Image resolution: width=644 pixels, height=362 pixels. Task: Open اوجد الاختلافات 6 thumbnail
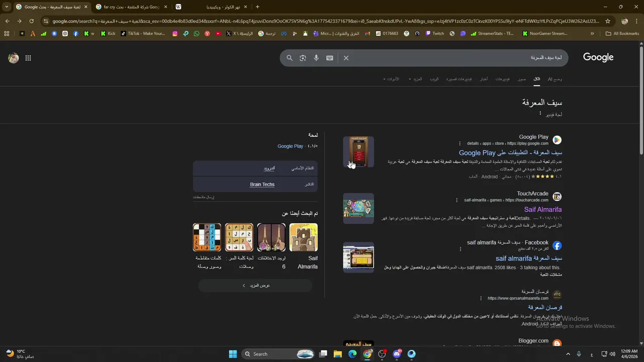coord(271,237)
